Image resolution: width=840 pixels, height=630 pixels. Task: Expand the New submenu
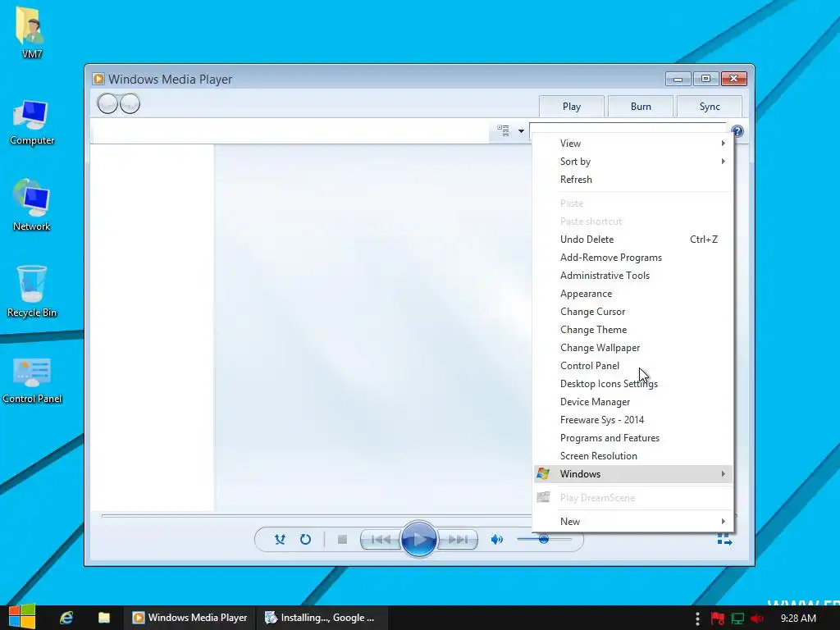coord(633,521)
